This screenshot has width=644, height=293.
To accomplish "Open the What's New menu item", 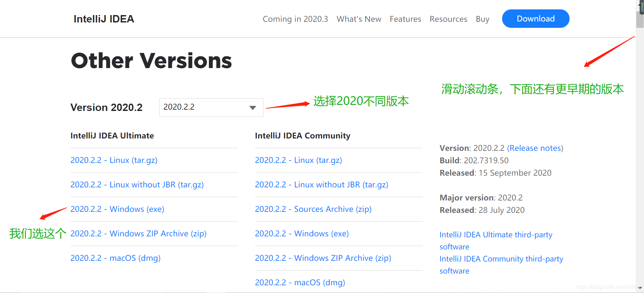I will [359, 19].
